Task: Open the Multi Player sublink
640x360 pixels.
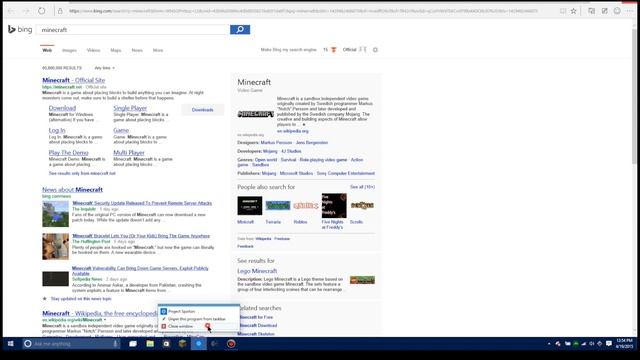Action: pyautogui.click(x=129, y=152)
